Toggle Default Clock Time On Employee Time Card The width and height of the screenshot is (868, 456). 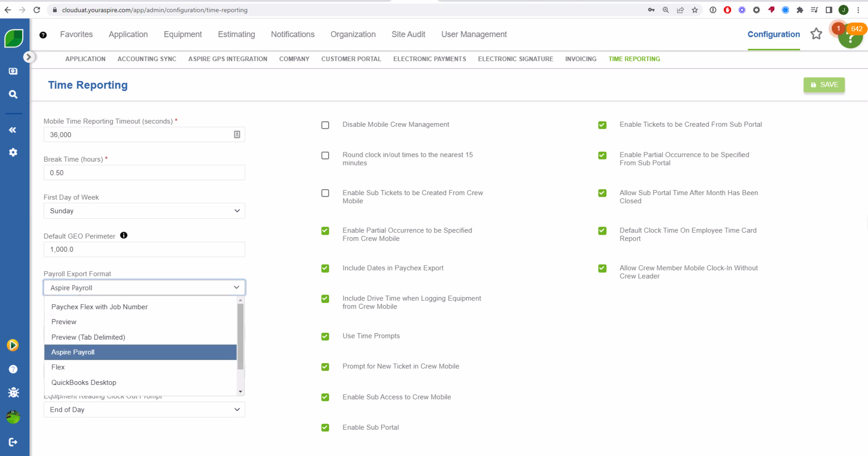pos(602,231)
